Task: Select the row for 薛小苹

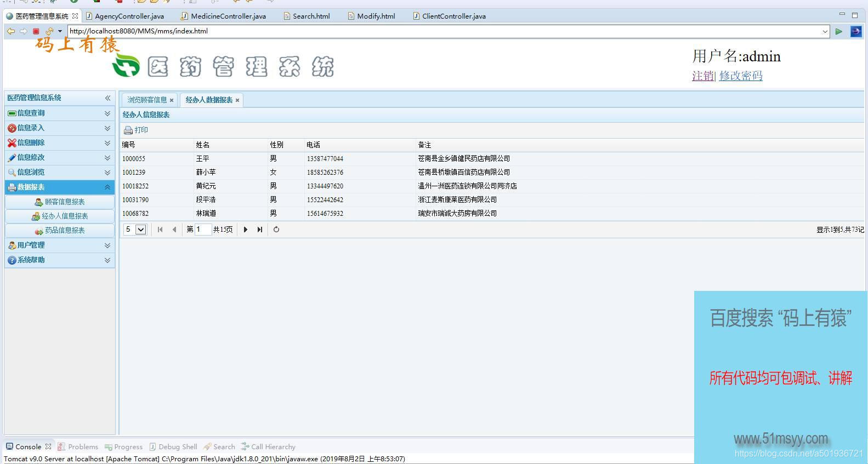Action: (492, 173)
